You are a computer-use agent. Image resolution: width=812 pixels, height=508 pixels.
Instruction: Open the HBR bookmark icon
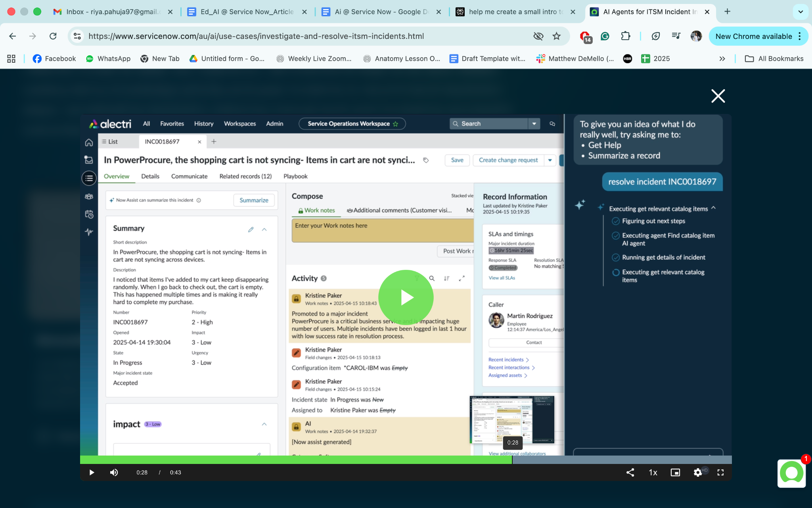627,59
